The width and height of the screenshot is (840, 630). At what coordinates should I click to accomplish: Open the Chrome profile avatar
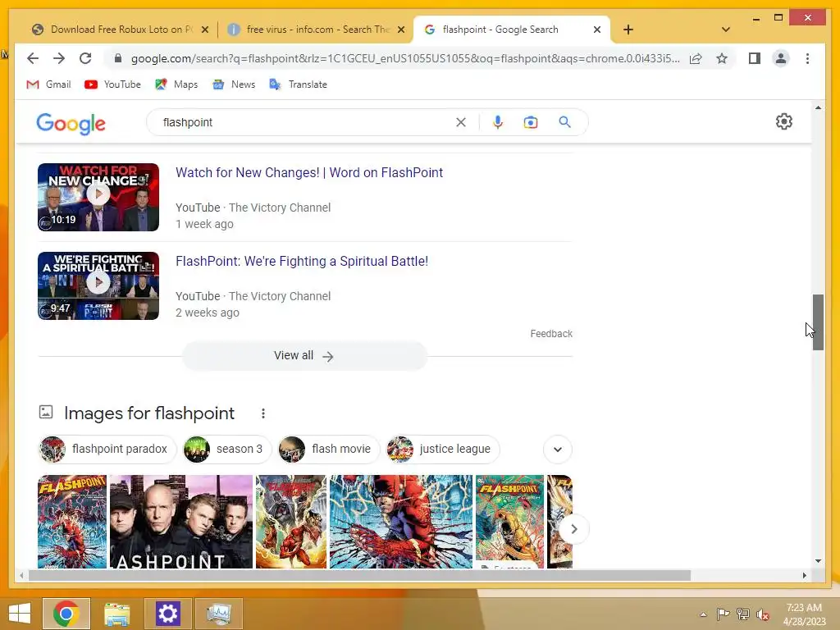coord(781,58)
